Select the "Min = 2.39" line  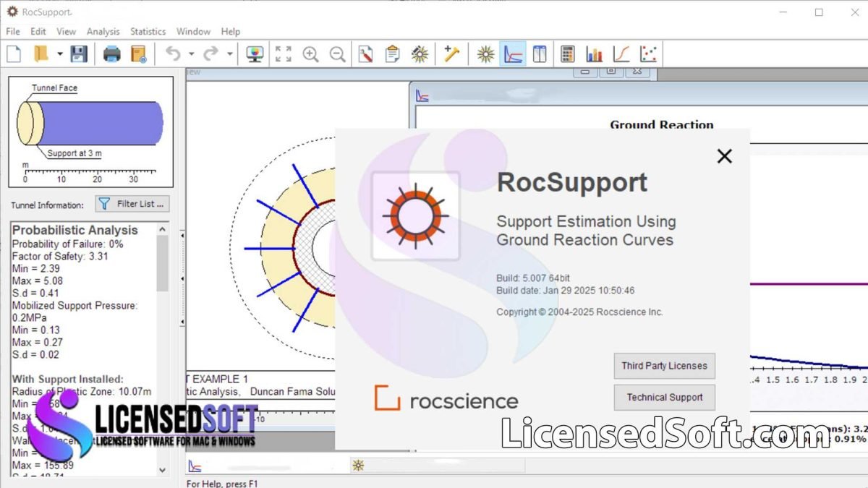pyautogui.click(x=35, y=268)
